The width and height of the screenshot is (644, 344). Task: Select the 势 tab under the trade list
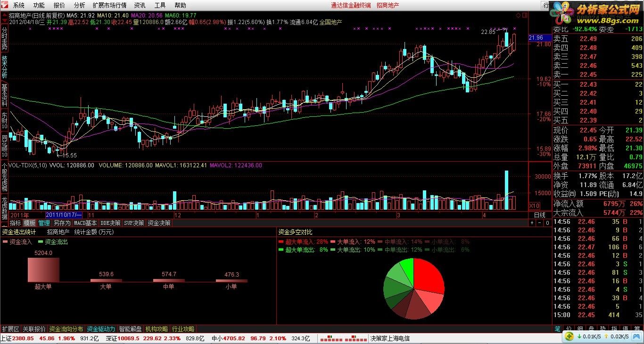tap(603, 328)
